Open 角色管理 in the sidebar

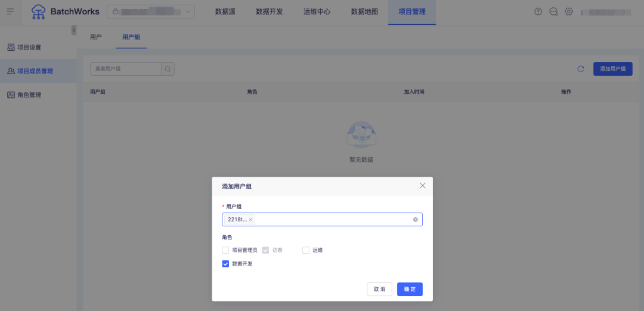point(38,95)
